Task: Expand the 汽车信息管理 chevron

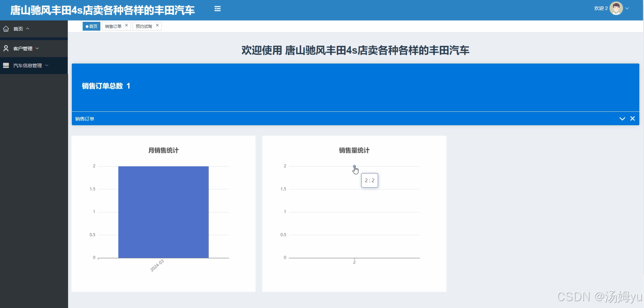Action: click(x=47, y=65)
